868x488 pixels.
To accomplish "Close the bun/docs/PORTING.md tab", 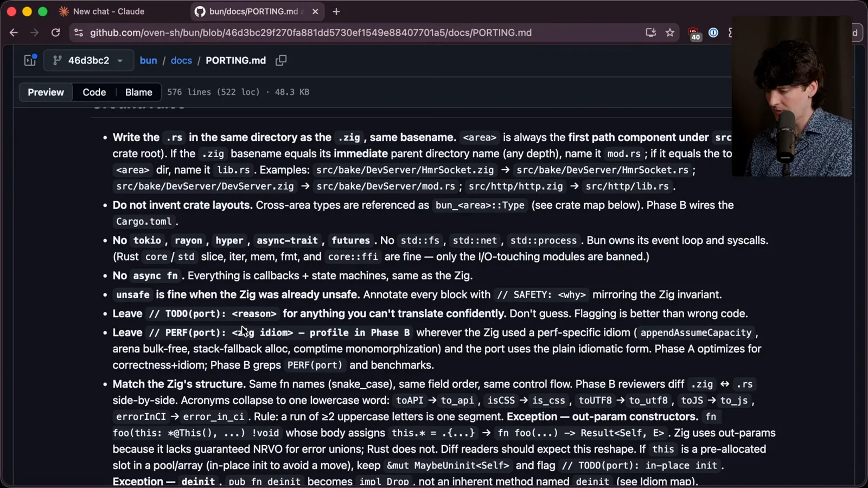I will (x=315, y=11).
